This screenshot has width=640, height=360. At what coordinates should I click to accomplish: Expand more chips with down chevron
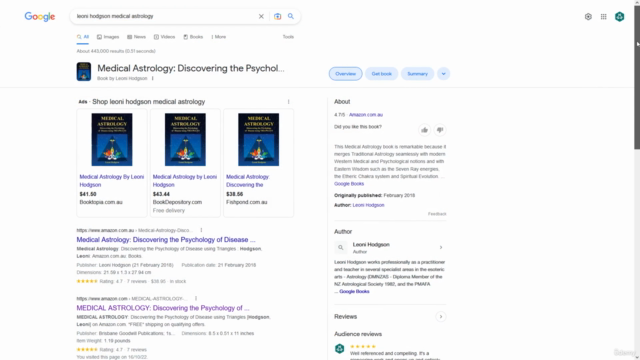(443, 74)
